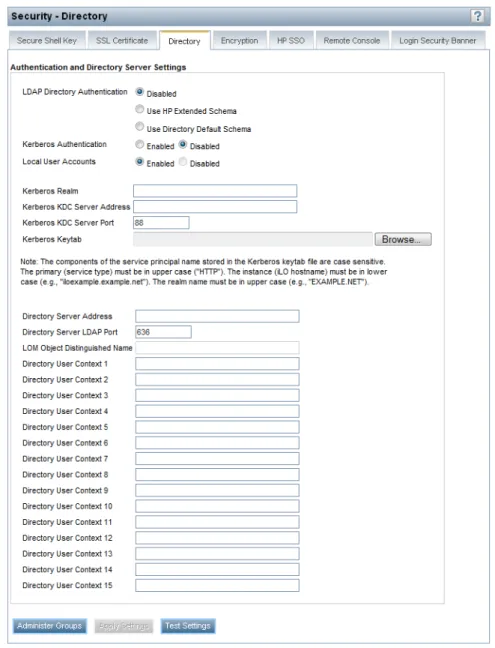Click the Directory User Context 8 field
The image size is (495, 648).
pyautogui.click(x=217, y=474)
